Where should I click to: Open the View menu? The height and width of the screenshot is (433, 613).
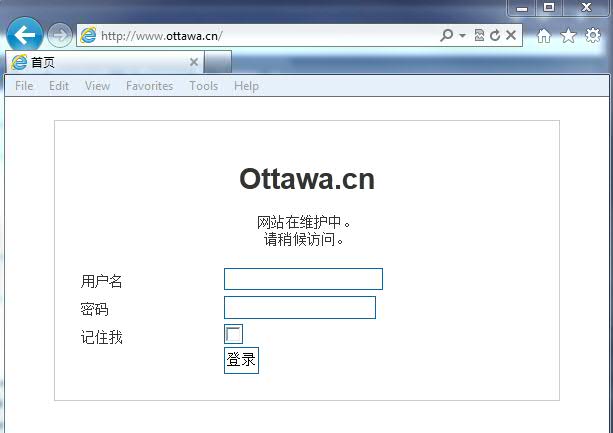tap(97, 86)
